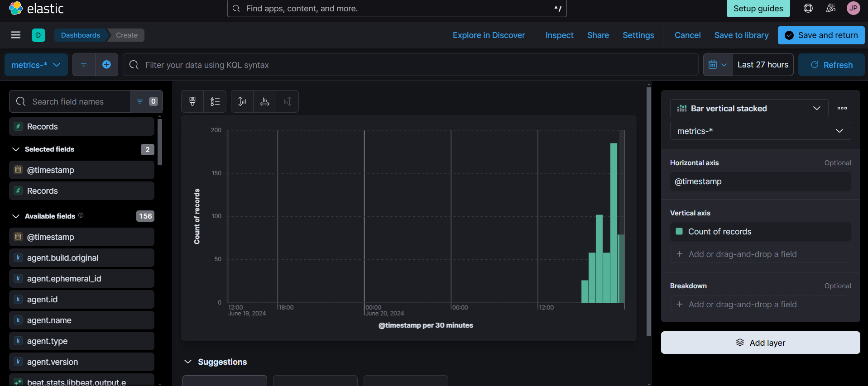
Task: Click the keyword icon beside agent.version
Action: click(18, 362)
